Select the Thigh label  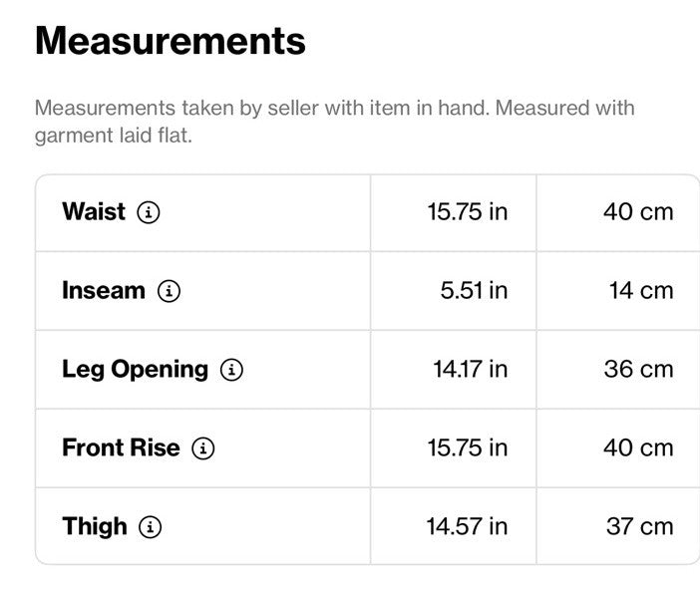click(x=95, y=527)
